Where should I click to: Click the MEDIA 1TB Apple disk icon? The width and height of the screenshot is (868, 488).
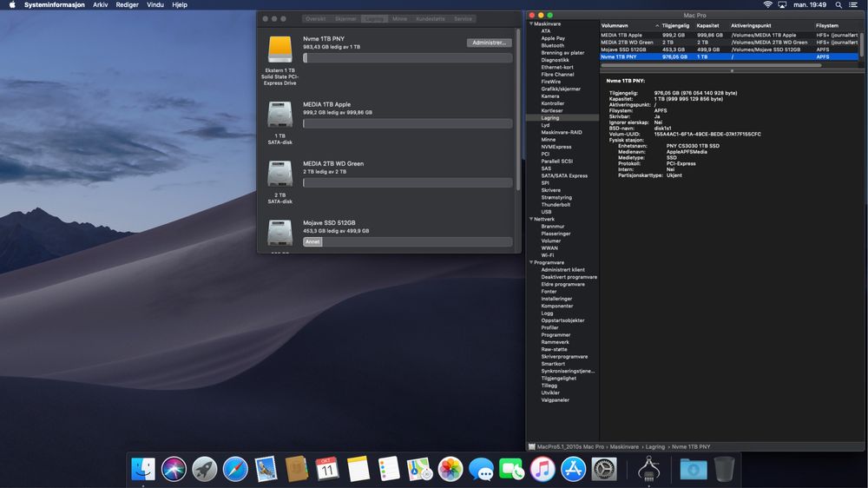280,115
